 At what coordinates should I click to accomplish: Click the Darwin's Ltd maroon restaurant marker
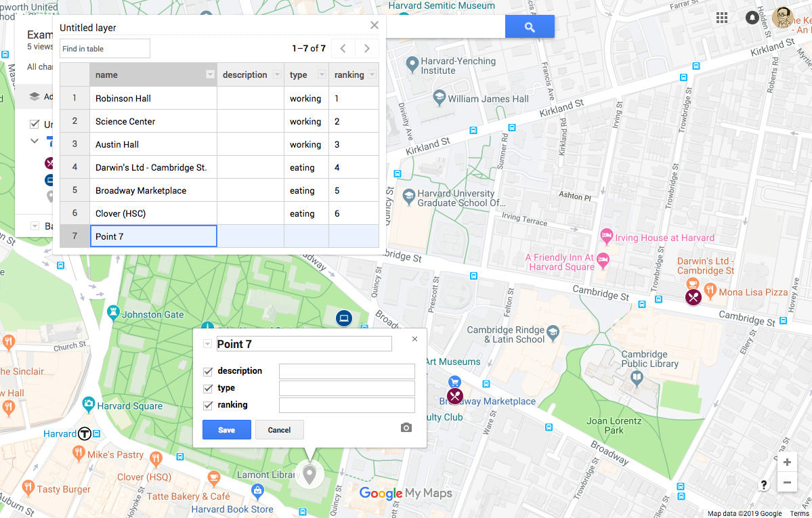point(693,297)
